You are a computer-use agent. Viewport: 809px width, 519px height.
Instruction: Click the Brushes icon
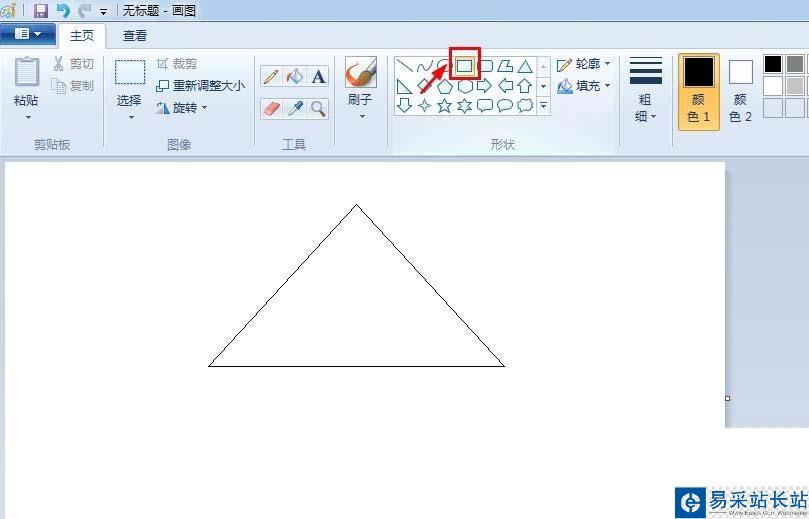pos(361,72)
